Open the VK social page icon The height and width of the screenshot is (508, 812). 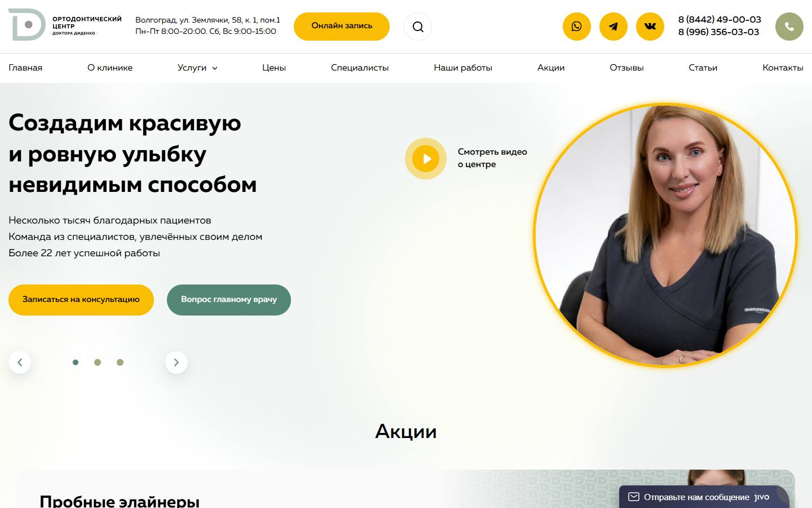tap(650, 27)
